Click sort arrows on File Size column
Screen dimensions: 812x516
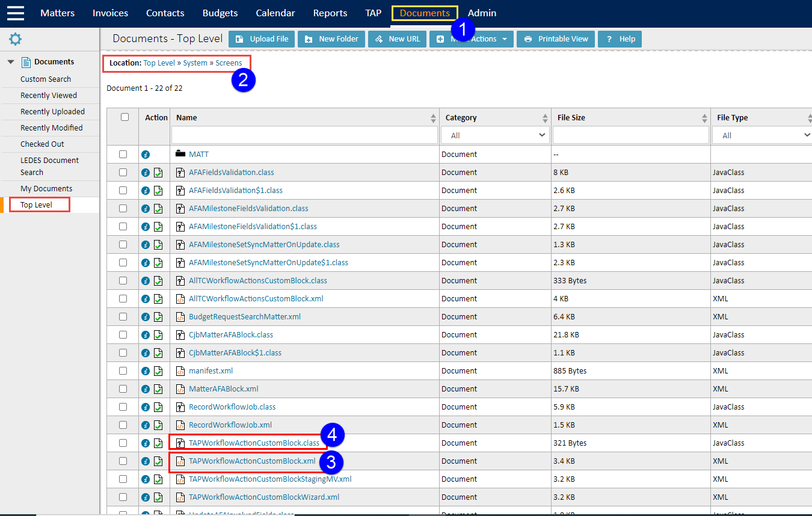(x=704, y=118)
